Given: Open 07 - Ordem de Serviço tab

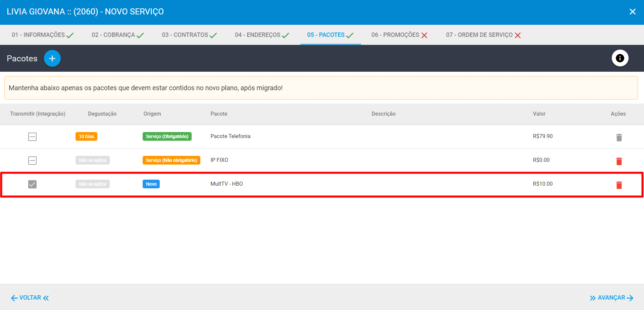Looking at the screenshot, I should pyautogui.click(x=483, y=35).
